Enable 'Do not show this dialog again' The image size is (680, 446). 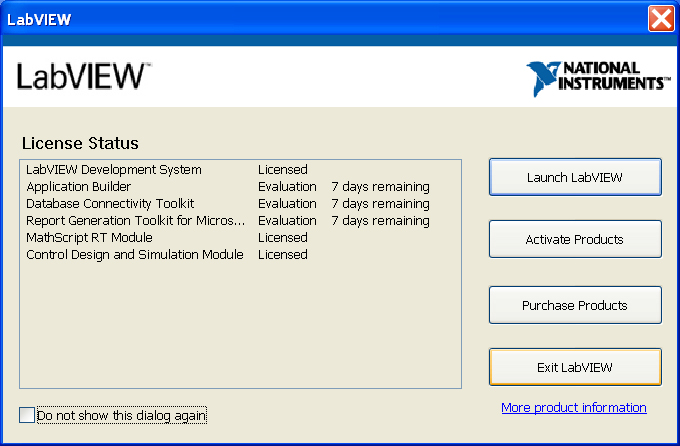(x=27, y=415)
